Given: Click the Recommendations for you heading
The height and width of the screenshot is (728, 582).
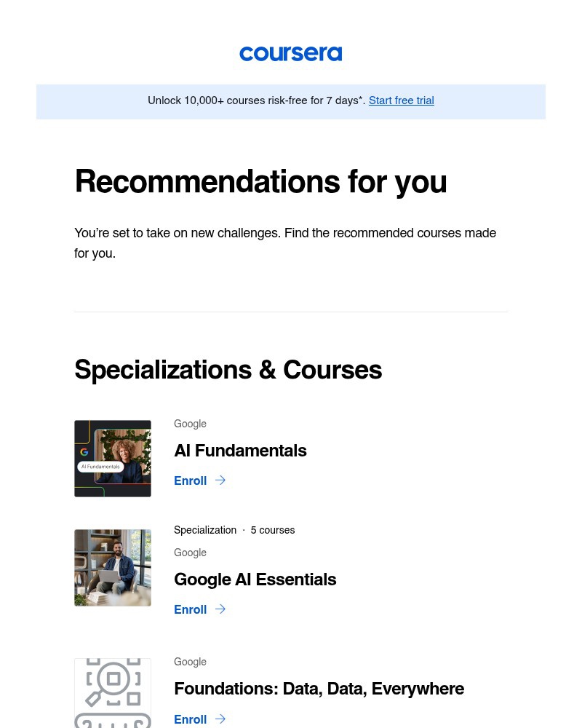Looking at the screenshot, I should point(260,182).
